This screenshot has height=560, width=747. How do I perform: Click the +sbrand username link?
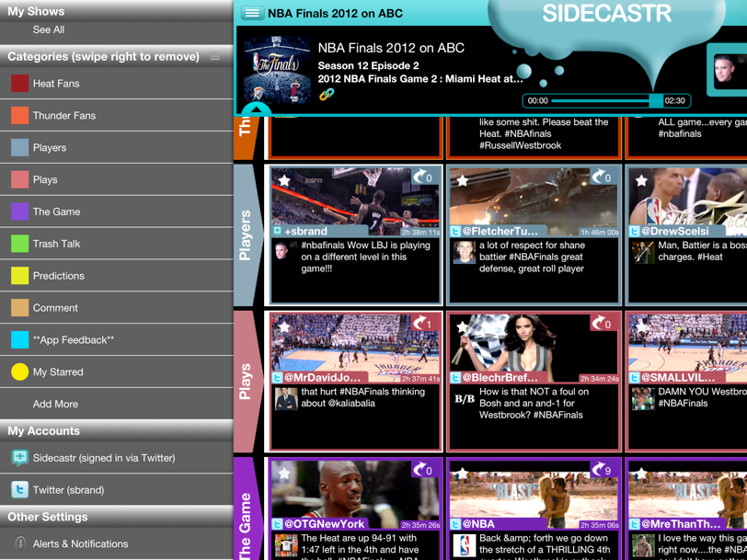tap(305, 232)
